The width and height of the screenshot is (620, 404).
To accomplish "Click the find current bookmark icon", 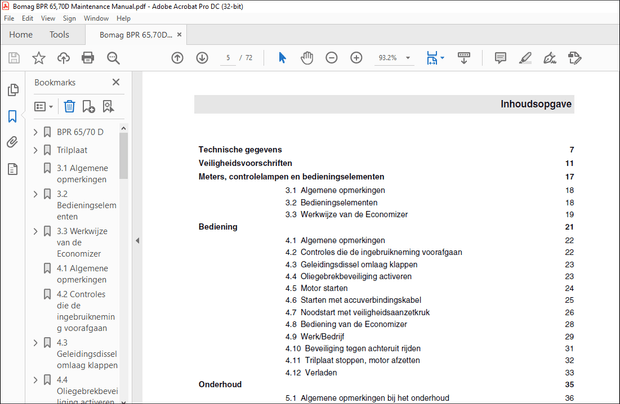I will (x=108, y=106).
